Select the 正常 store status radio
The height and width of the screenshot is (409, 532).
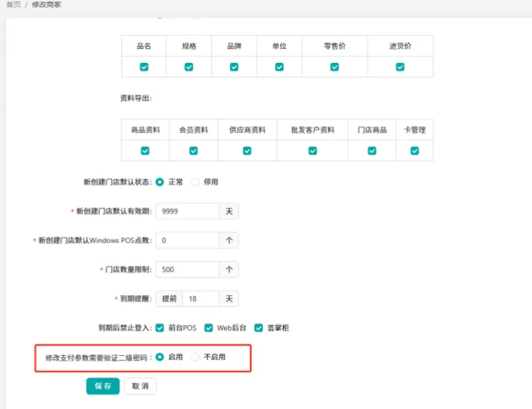[160, 182]
